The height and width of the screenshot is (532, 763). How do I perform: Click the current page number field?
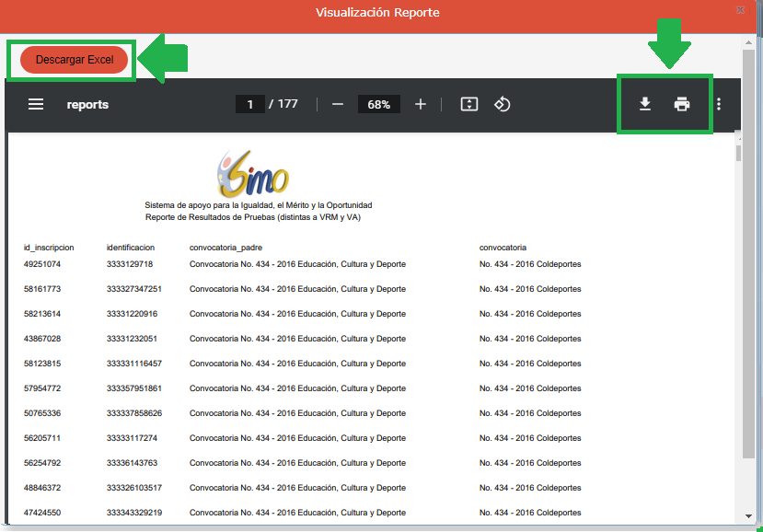click(249, 105)
